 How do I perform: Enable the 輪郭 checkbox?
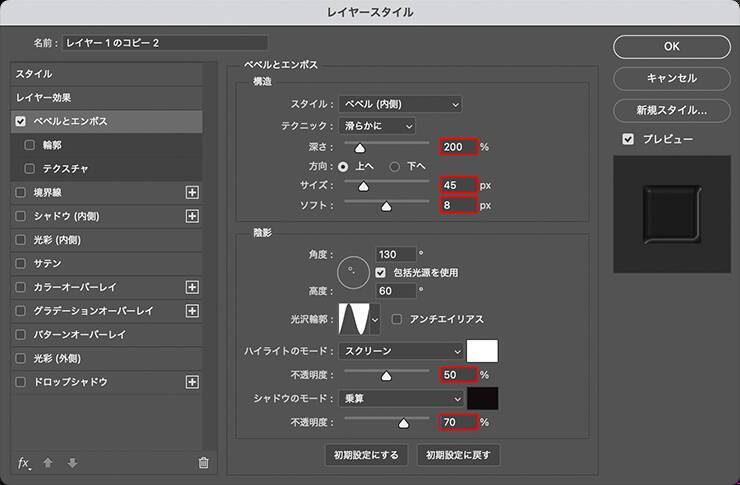30,145
